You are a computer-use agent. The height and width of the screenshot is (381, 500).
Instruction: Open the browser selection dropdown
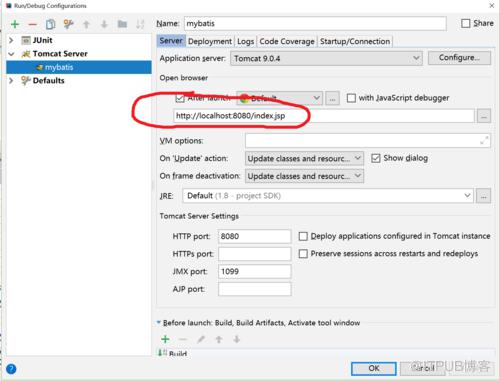pos(279,98)
